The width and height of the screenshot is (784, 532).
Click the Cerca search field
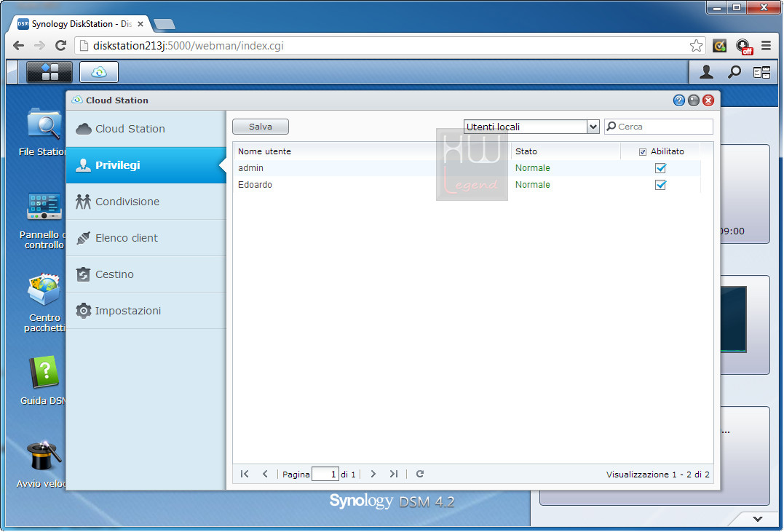[659, 127]
